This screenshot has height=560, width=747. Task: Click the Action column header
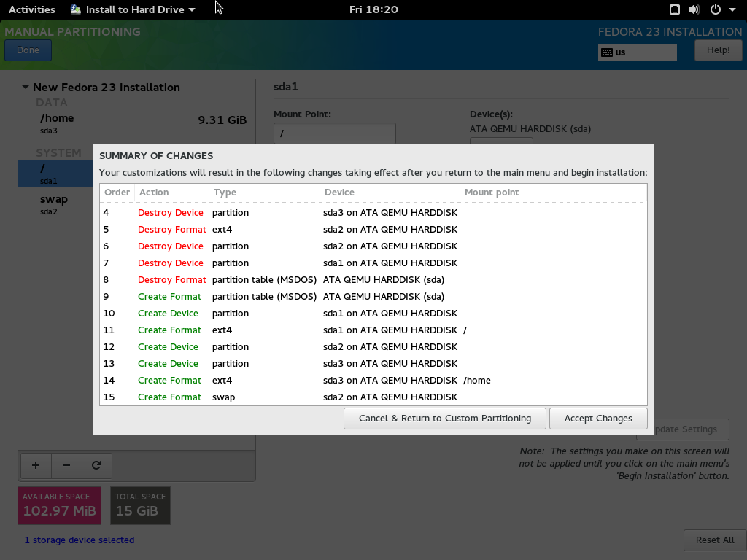(171, 192)
